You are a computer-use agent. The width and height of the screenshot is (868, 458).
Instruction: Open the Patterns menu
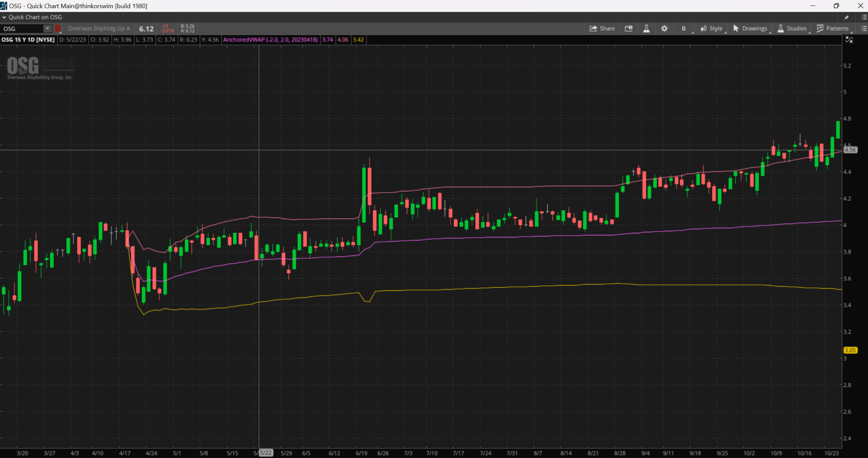click(x=832, y=28)
